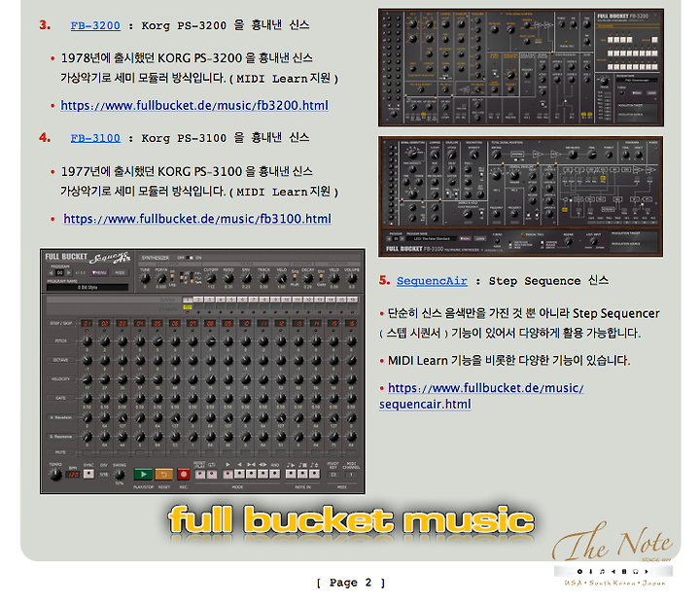
Task: Select previous program arrow in SequencAir
Action: pos(51,272)
